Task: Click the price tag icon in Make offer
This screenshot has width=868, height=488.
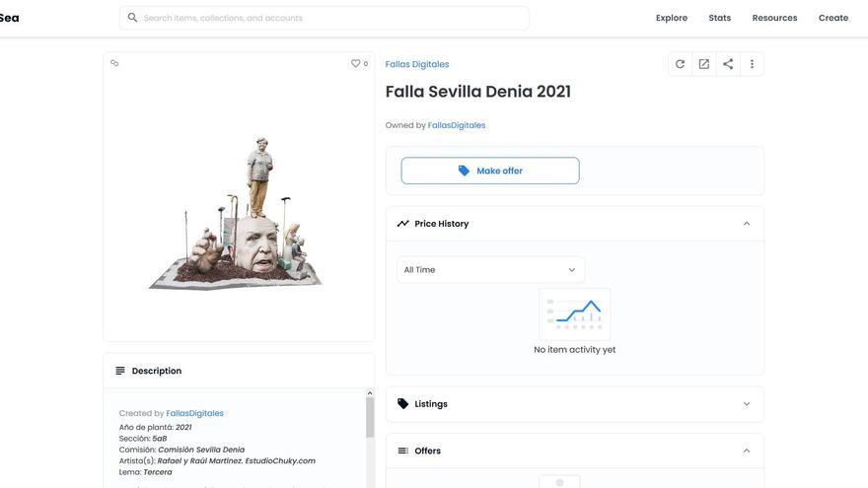Action: click(x=464, y=171)
